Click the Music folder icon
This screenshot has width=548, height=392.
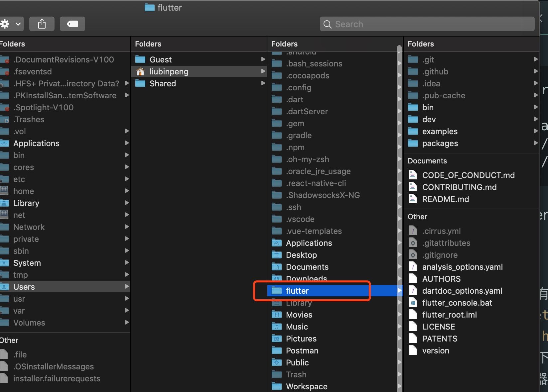point(277,327)
